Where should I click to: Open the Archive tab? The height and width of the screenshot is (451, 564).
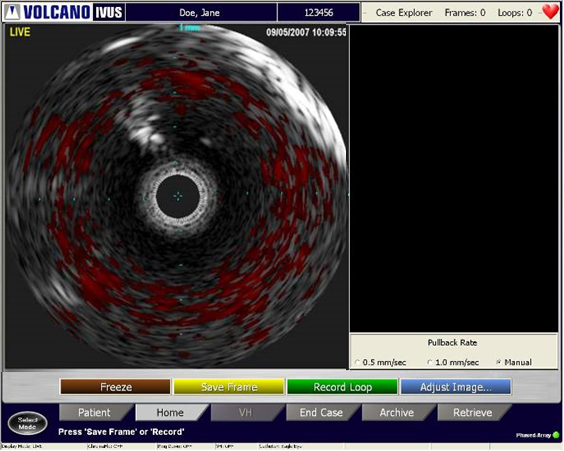coord(397,413)
